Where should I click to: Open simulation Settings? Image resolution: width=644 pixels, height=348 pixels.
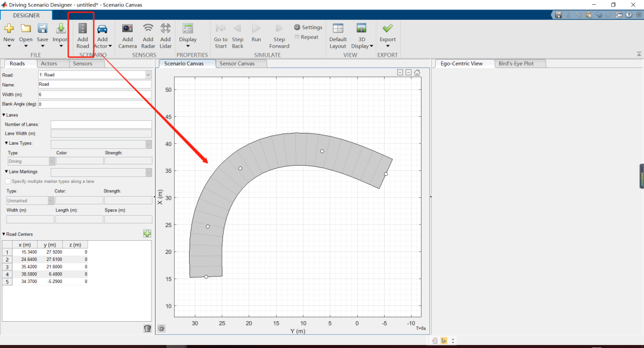pos(308,27)
